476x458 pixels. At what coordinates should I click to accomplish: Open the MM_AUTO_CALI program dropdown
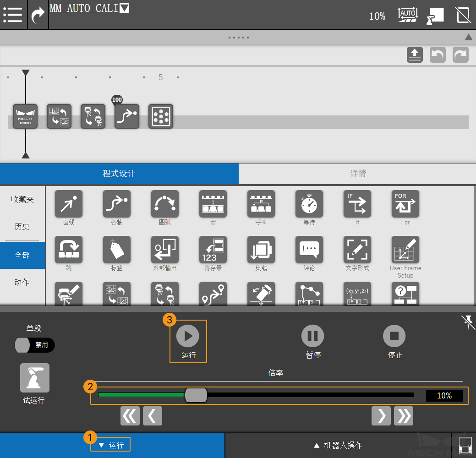(x=125, y=8)
